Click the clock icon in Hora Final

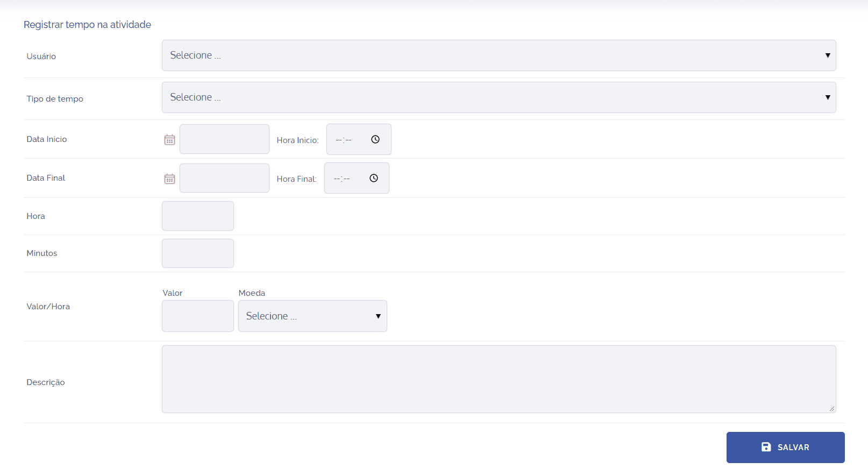[374, 178]
